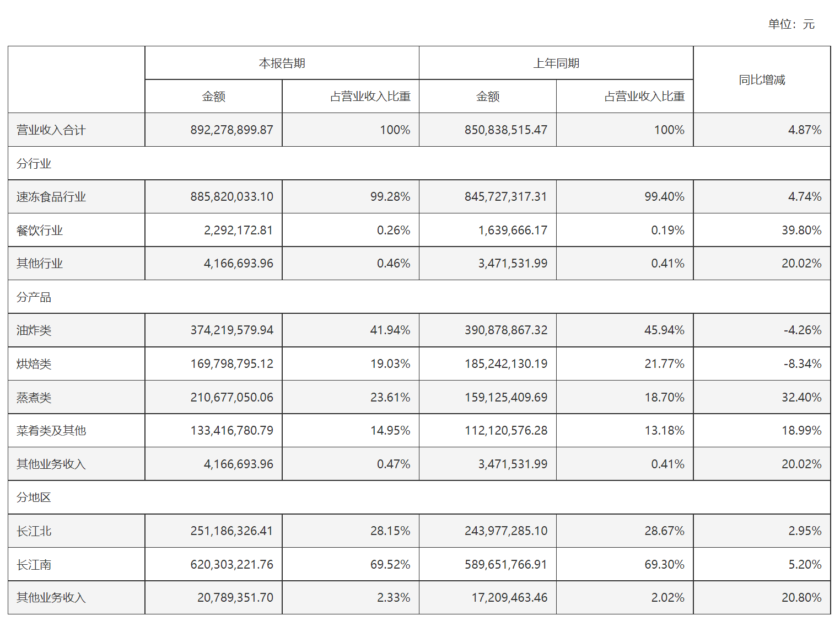Image resolution: width=840 pixels, height=626 pixels.
Task: Click the 分行业 section row
Action: tap(34, 164)
